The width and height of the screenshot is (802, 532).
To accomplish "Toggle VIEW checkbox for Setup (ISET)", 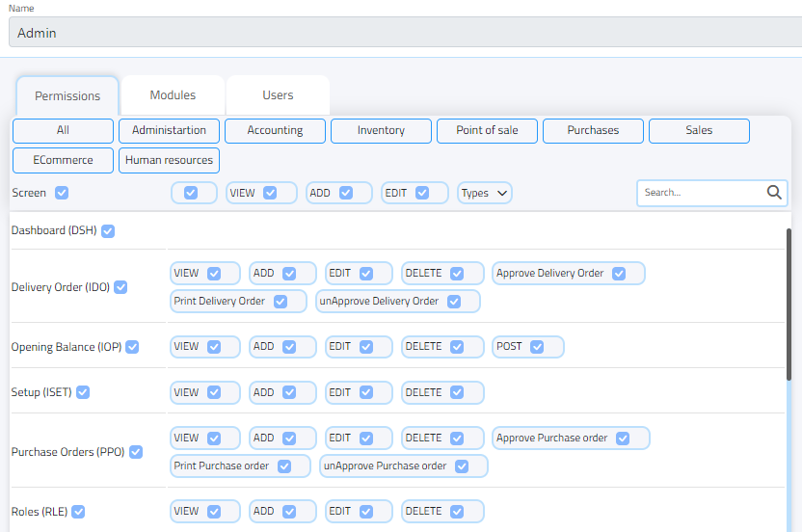I will click(214, 393).
